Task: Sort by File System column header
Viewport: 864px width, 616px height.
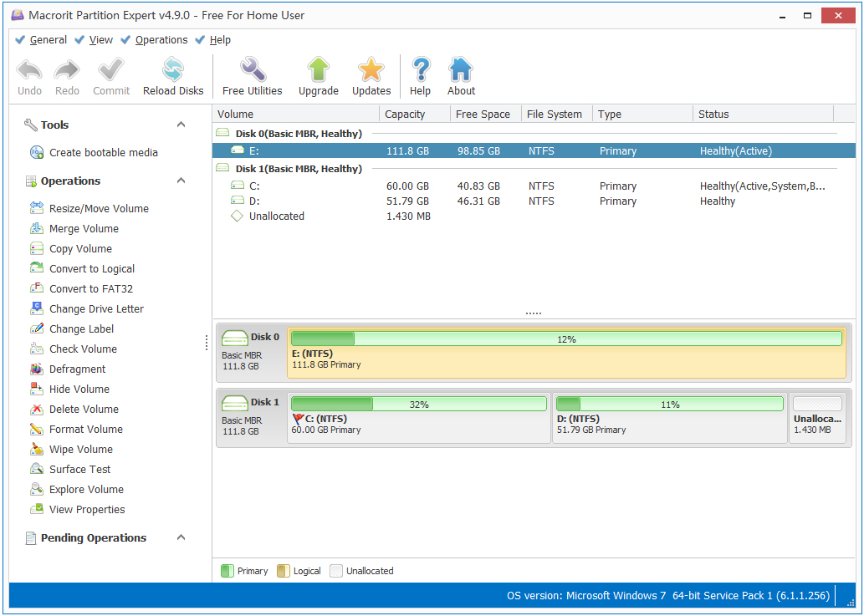Action: tap(556, 114)
